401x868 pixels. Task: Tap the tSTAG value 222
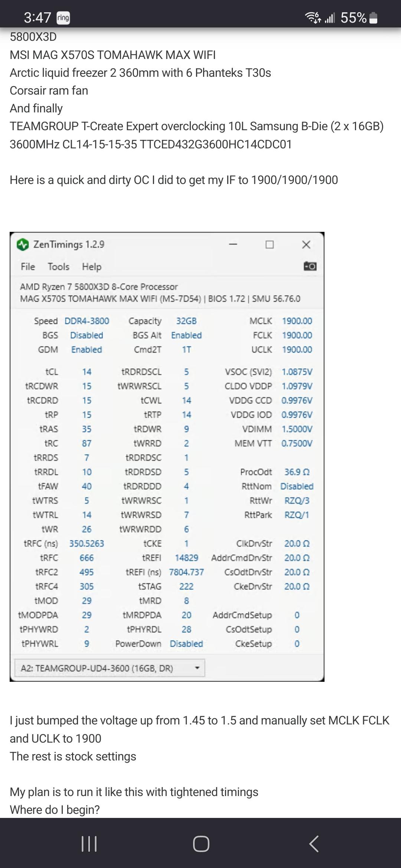point(186,586)
